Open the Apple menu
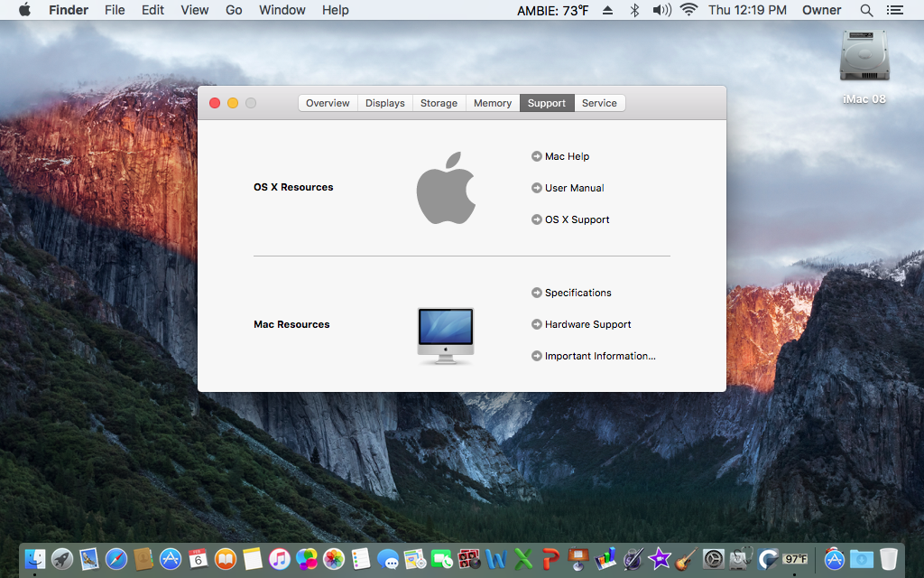Screen dimensions: 924x578 pyautogui.click(x=24, y=10)
